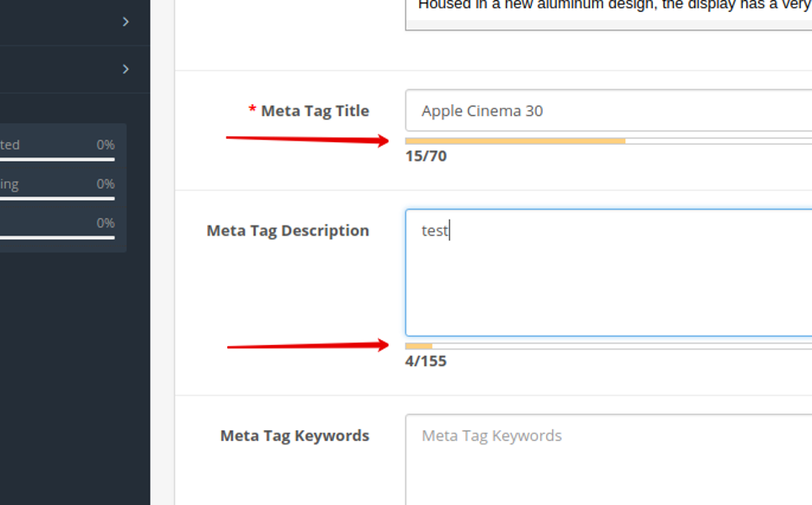The image size is (812, 505).
Task: Click the third 0% sidebar progress bar
Action: point(57,237)
